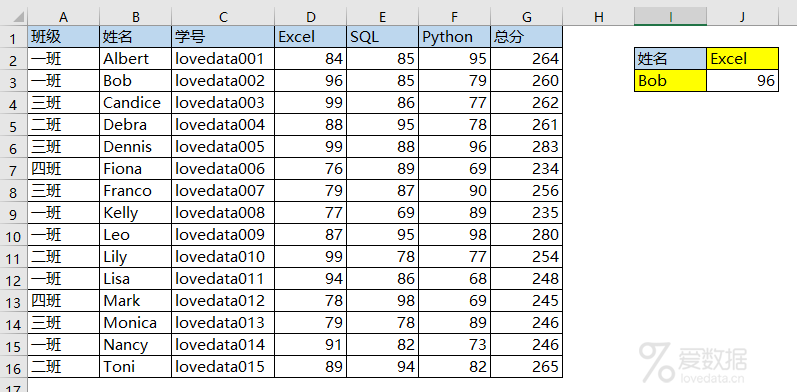Select the cell containing Mark
797x392 pixels.
pos(136,301)
